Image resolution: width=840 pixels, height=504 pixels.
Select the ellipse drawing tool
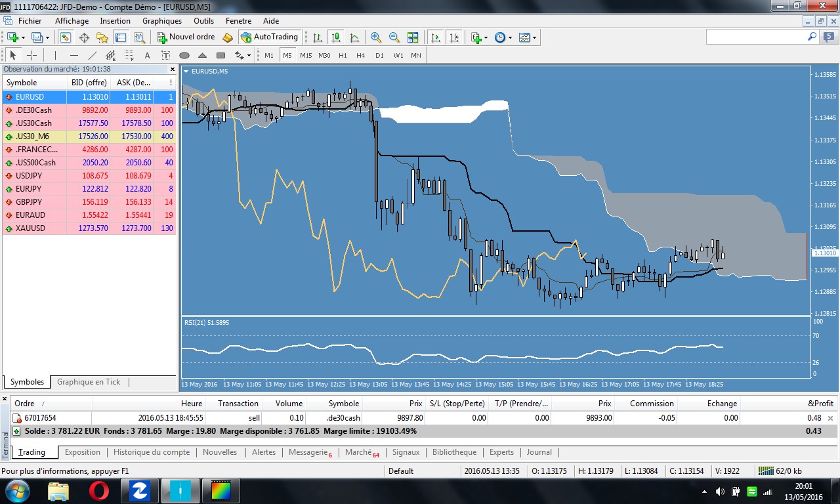(x=184, y=56)
